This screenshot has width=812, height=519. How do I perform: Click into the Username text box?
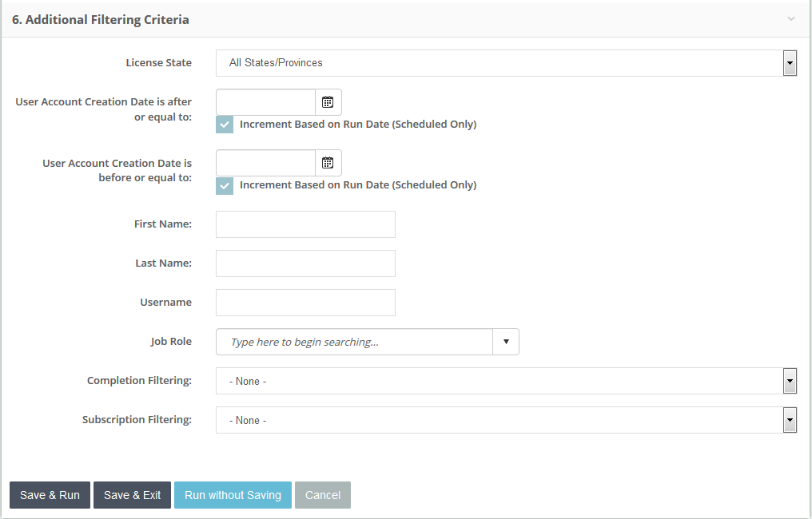coord(305,303)
